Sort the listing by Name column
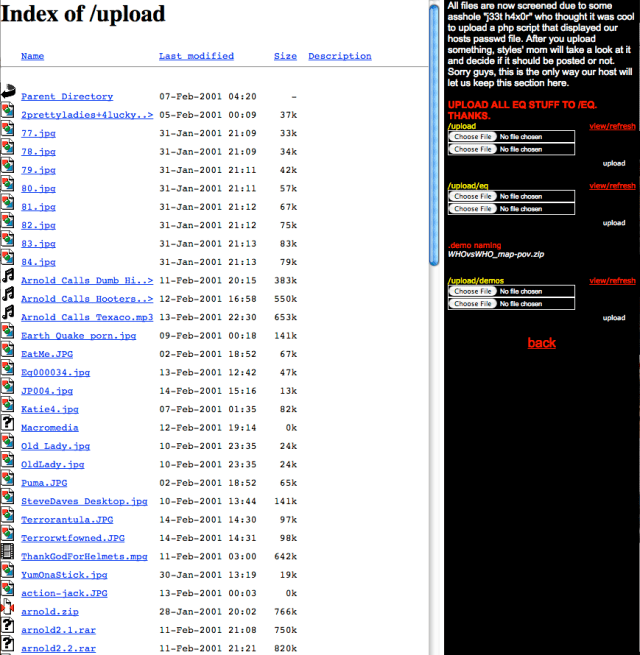 click(x=32, y=56)
